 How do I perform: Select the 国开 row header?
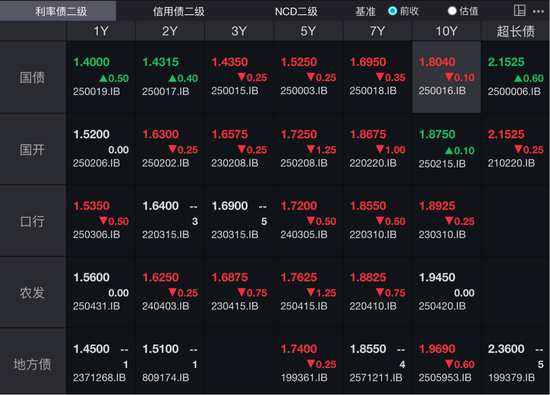33,149
